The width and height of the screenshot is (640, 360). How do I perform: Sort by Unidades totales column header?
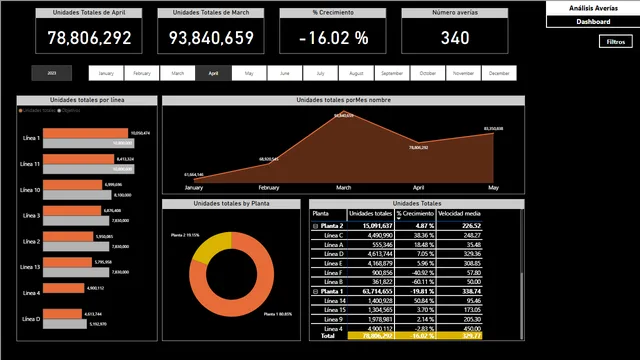[371, 214]
